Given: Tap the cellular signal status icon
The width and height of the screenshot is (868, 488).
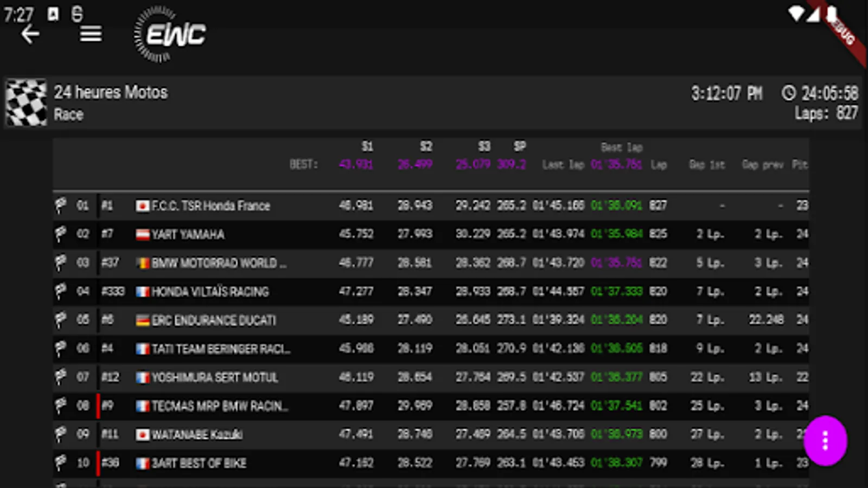Looking at the screenshot, I should coord(813,14).
